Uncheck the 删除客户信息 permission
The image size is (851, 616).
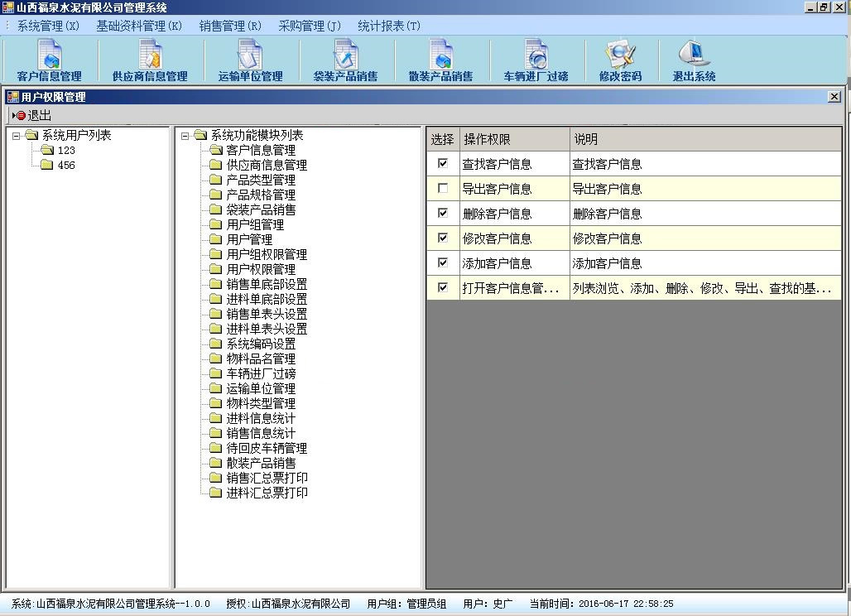point(443,214)
